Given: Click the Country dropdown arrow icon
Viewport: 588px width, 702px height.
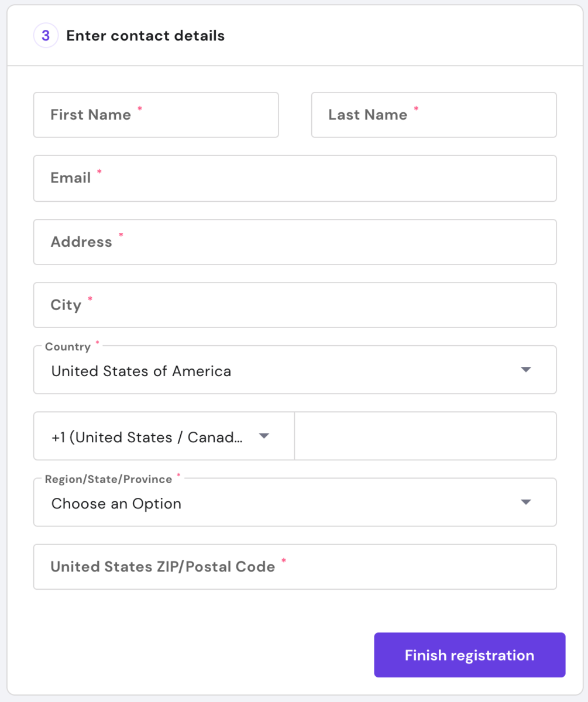Looking at the screenshot, I should click(525, 370).
